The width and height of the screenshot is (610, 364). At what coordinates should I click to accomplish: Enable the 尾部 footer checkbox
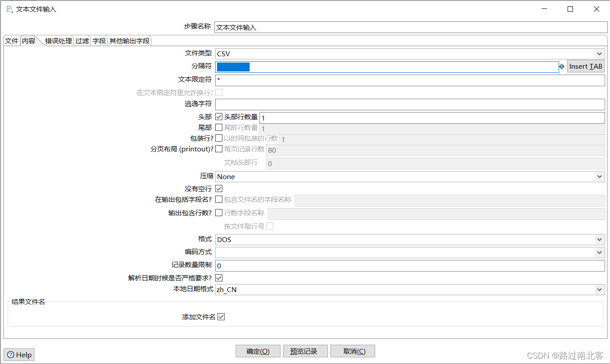[219, 127]
